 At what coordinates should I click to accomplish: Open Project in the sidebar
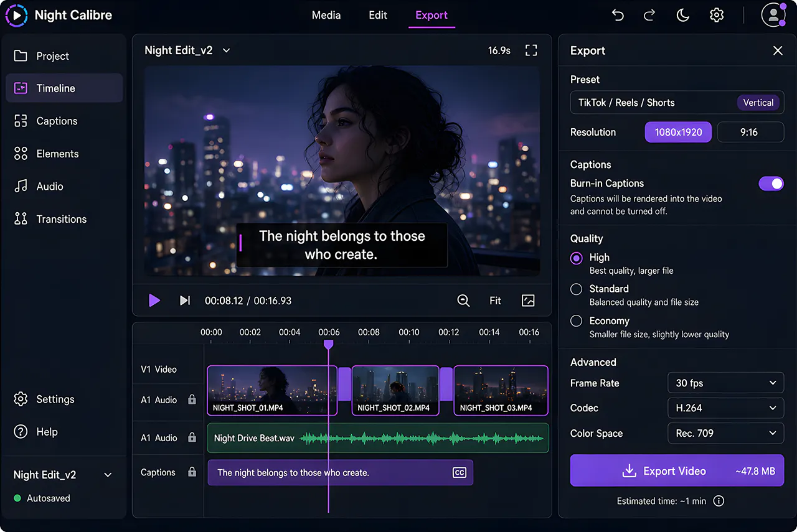[64, 56]
